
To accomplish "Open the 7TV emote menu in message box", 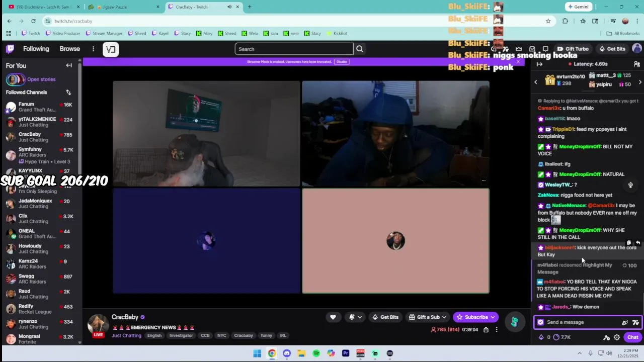I will [x=635, y=322].
